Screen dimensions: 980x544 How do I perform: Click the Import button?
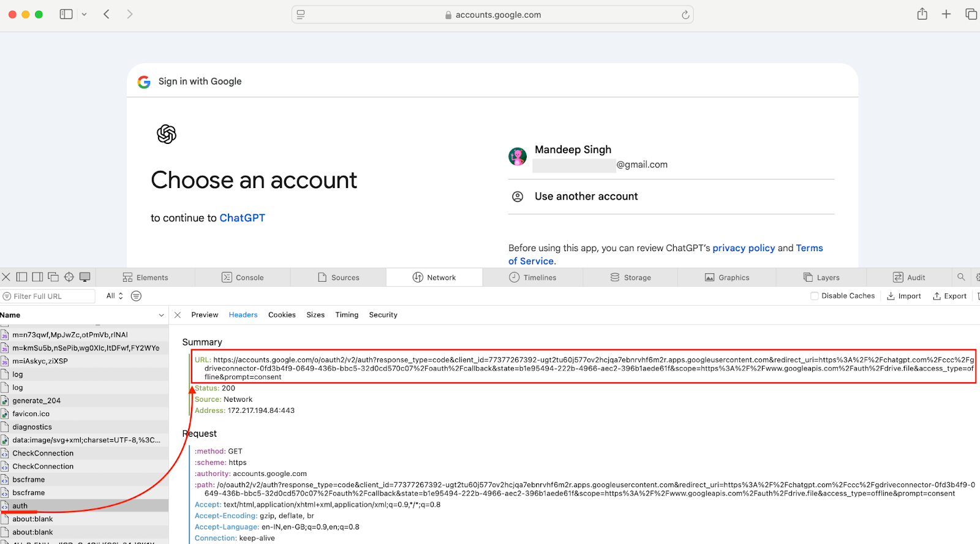pyautogui.click(x=904, y=296)
